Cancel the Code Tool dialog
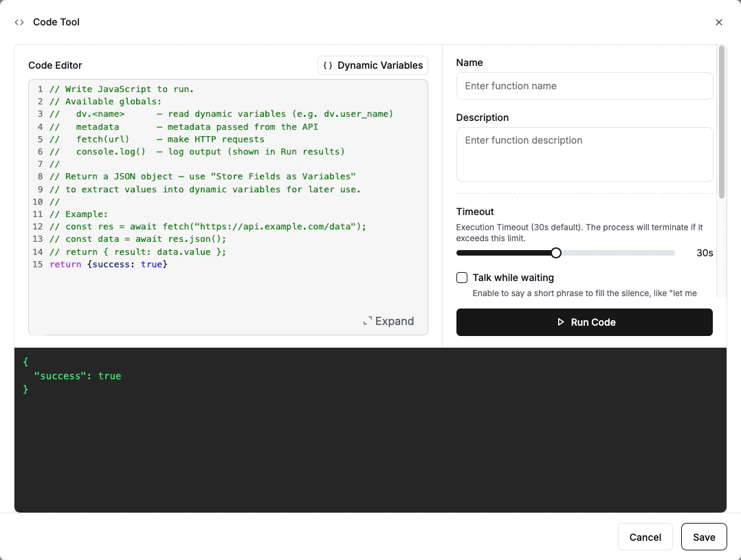The image size is (741, 560). click(645, 537)
